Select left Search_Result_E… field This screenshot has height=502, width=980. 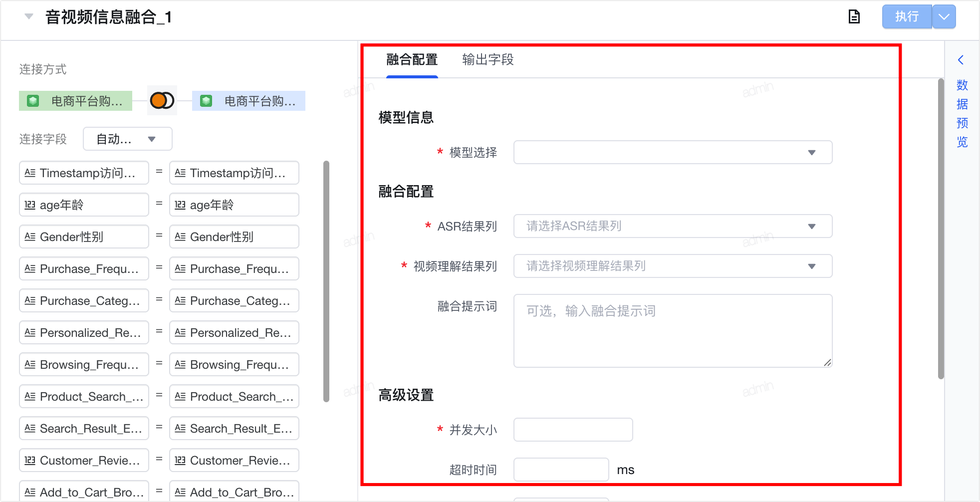84,428
